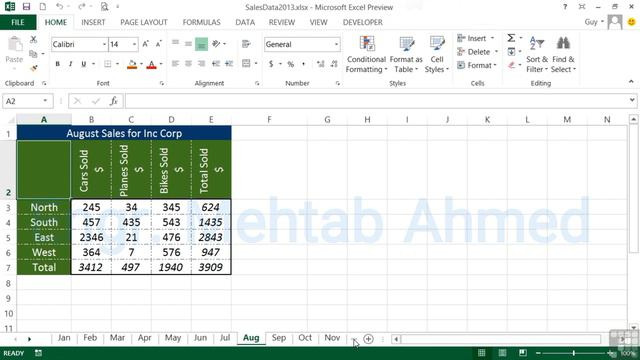Open Sort & Filter
Screen dimensions: 640x360
coord(537,54)
